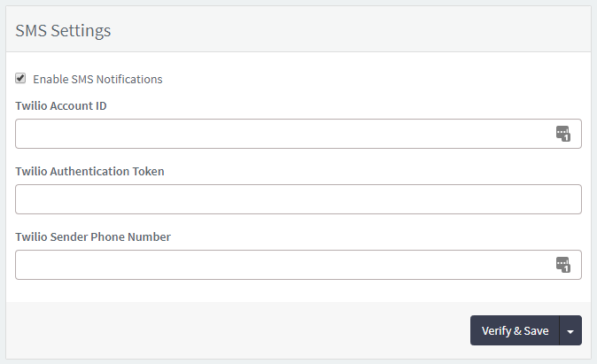
Task: Select the word Token in the authentication label
Action: tap(148, 171)
